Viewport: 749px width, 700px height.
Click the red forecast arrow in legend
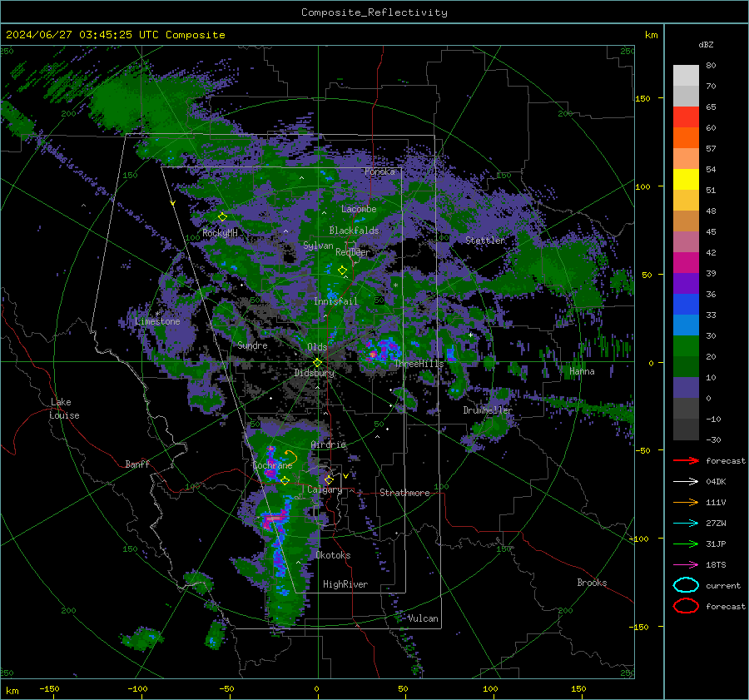[686, 460]
